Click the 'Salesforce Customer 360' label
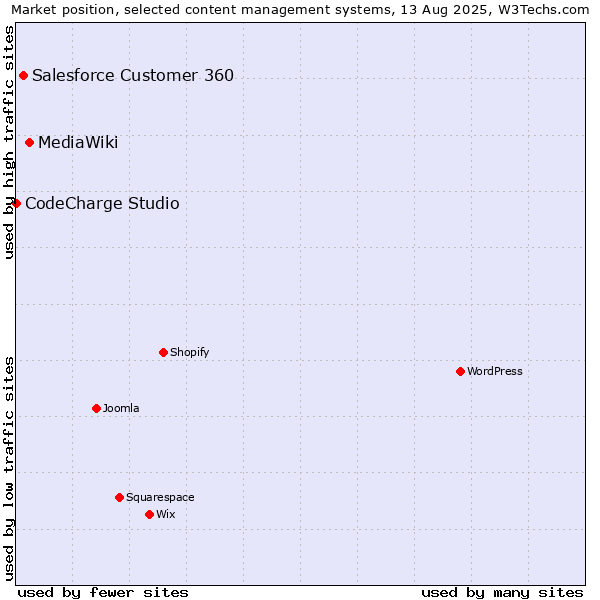This screenshot has width=600, height=600. pos(133,75)
